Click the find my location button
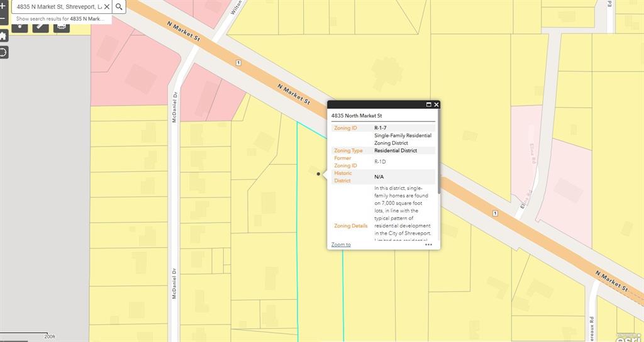This screenshot has width=644, height=342. (3, 52)
